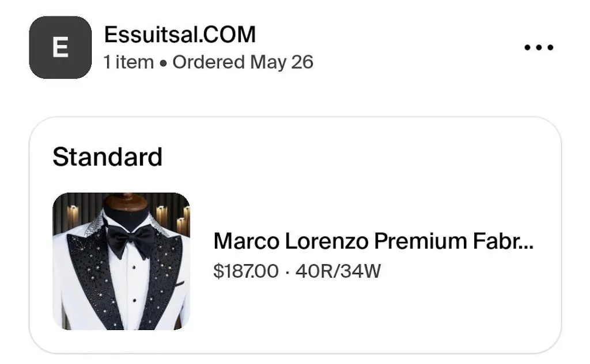Open the Essuitsal.COM store name

(180, 35)
